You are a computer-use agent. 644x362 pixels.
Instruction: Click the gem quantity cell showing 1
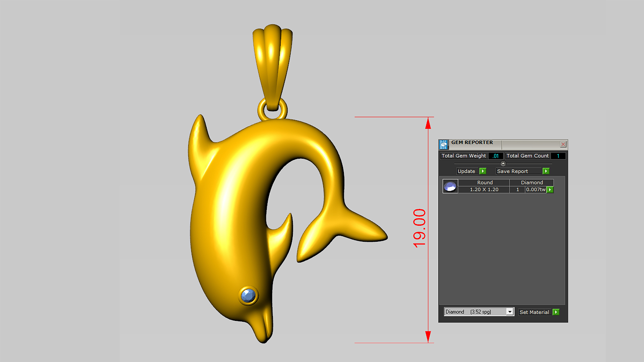[x=517, y=190]
